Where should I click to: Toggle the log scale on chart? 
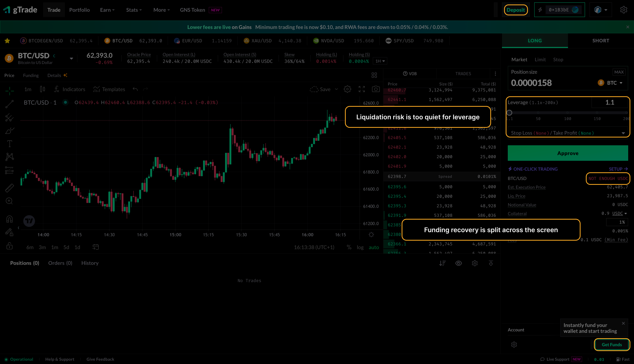360,247
